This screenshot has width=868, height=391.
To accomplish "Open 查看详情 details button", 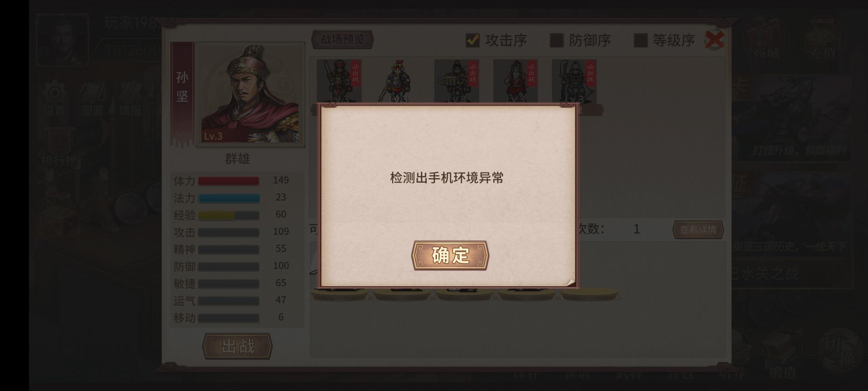I will (x=698, y=230).
